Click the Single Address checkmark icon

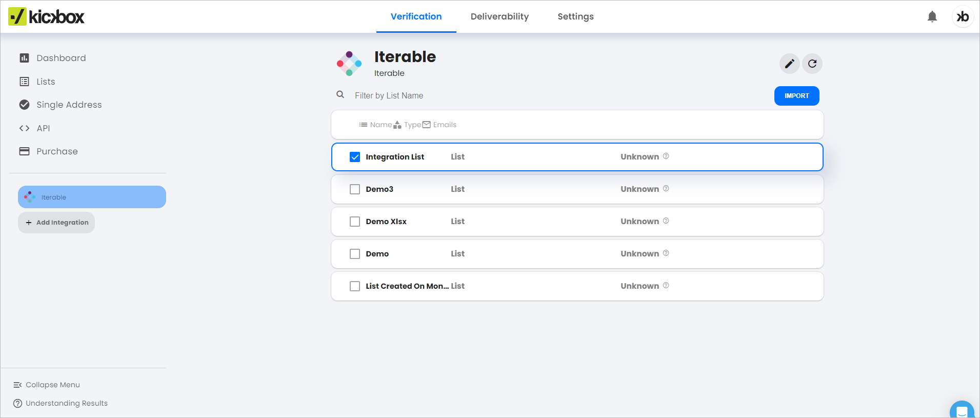pyautogui.click(x=24, y=105)
